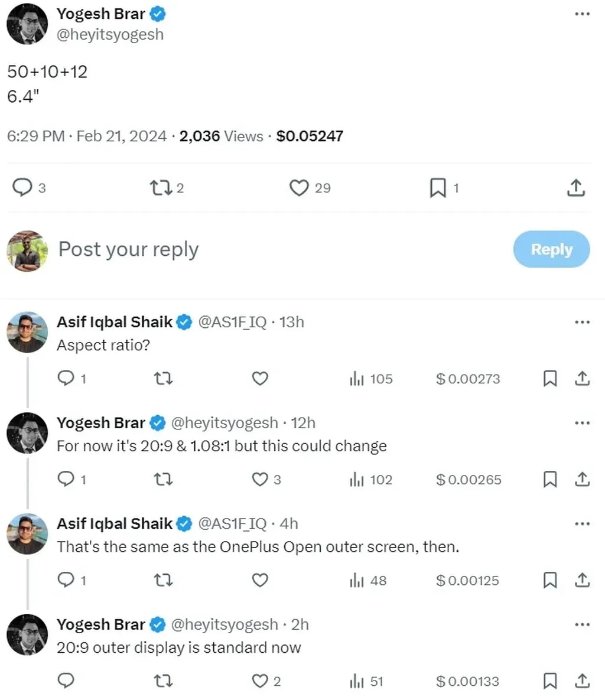This screenshot has height=700, width=605.
Task: Unlike the reply showing 3 likes
Action: point(260,479)
